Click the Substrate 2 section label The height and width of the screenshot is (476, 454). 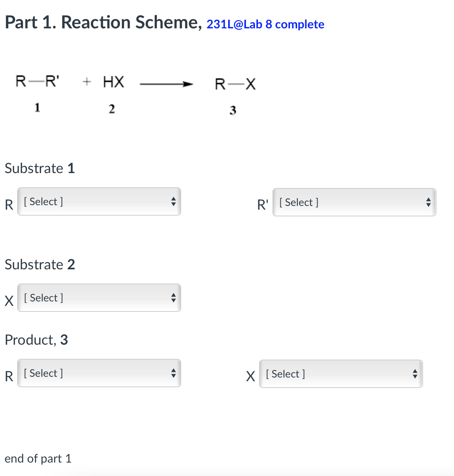click(x=40, y=265)
